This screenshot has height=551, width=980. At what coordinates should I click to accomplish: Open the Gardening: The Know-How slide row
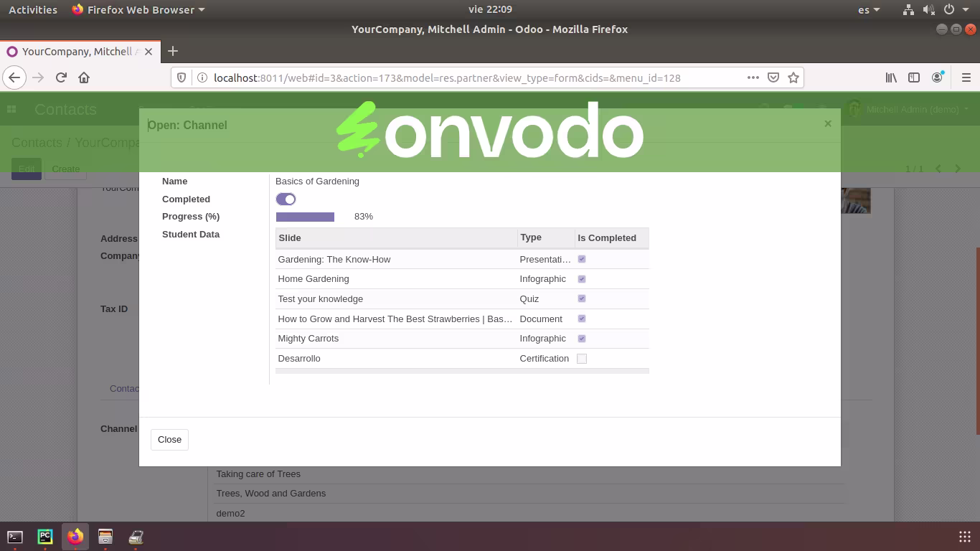pos(462,259)
